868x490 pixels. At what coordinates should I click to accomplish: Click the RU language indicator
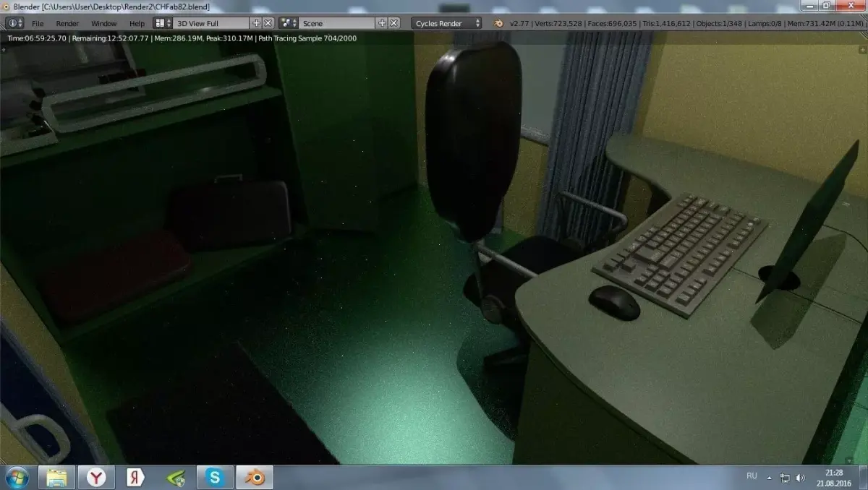752,476
